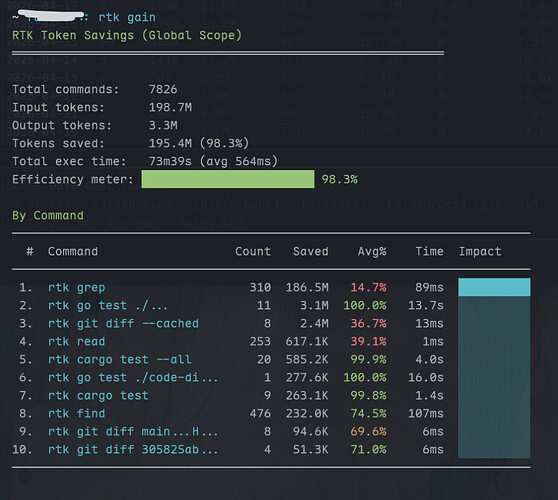This screenshot has width=558, height=500.
Task: Click the red 36.7% average value
Action: 368,323
